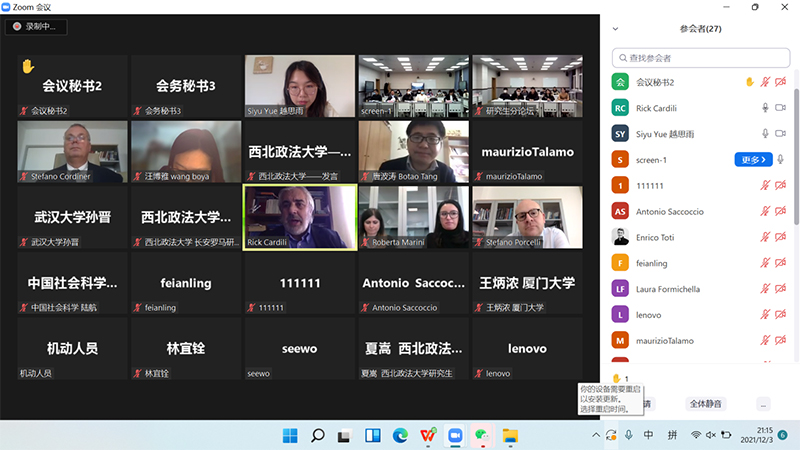Open WeChat from the taskbar
The height and width of the screenshot is (450, 800).
tap(482, 436)
